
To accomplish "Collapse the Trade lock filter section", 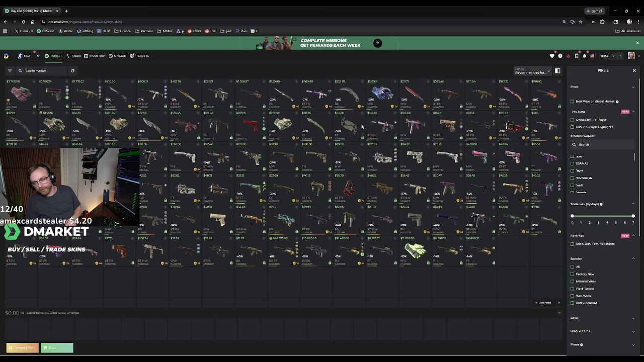I will [633, 204].
